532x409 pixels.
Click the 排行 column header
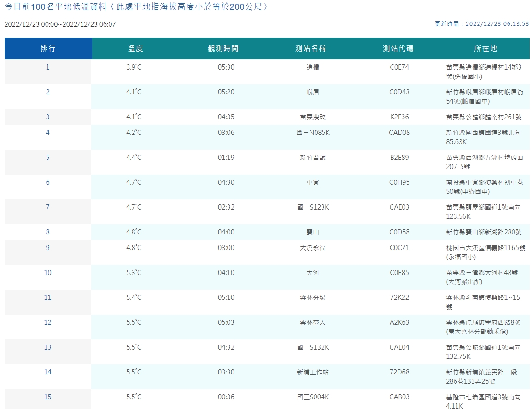pyautogui.click(x=48, y=48)
